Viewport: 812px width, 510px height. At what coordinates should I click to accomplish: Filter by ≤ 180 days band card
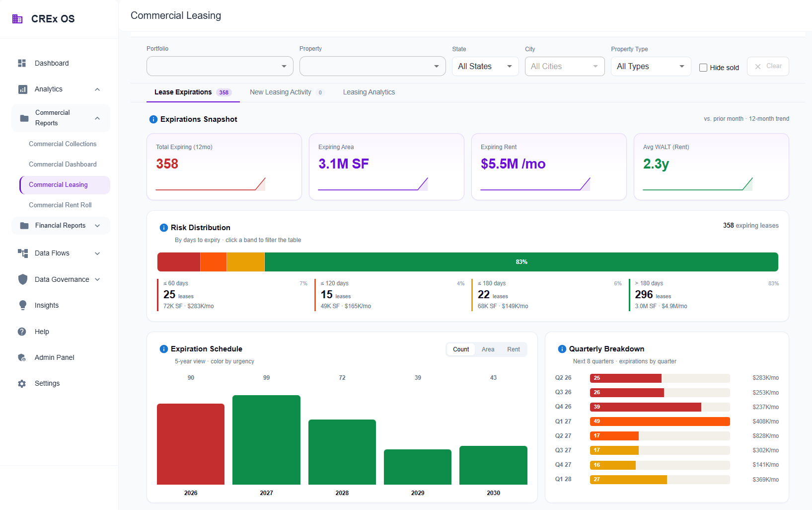point(547,295)
